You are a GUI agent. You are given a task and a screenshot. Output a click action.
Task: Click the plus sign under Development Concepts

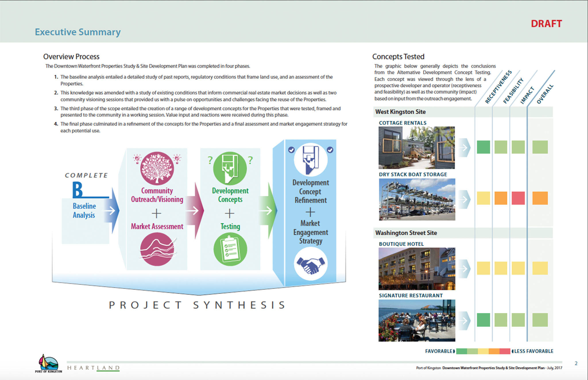click(x=229, y=213)
